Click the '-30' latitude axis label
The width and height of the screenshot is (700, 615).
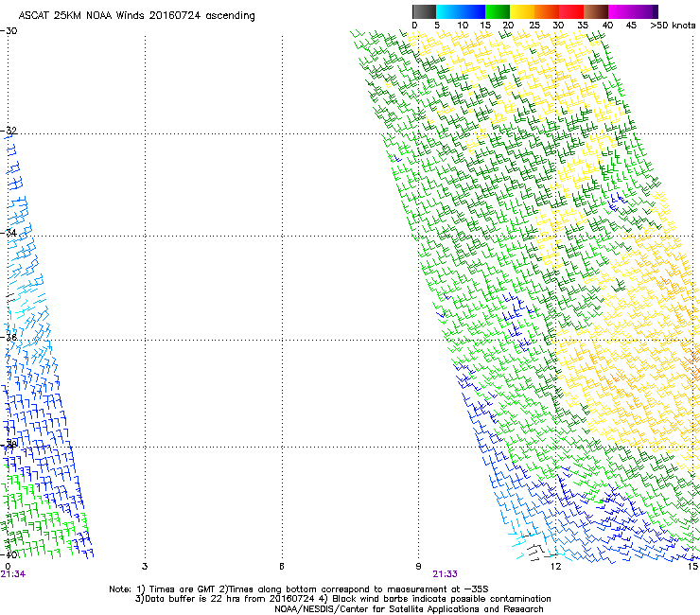(x=9, y=31)
